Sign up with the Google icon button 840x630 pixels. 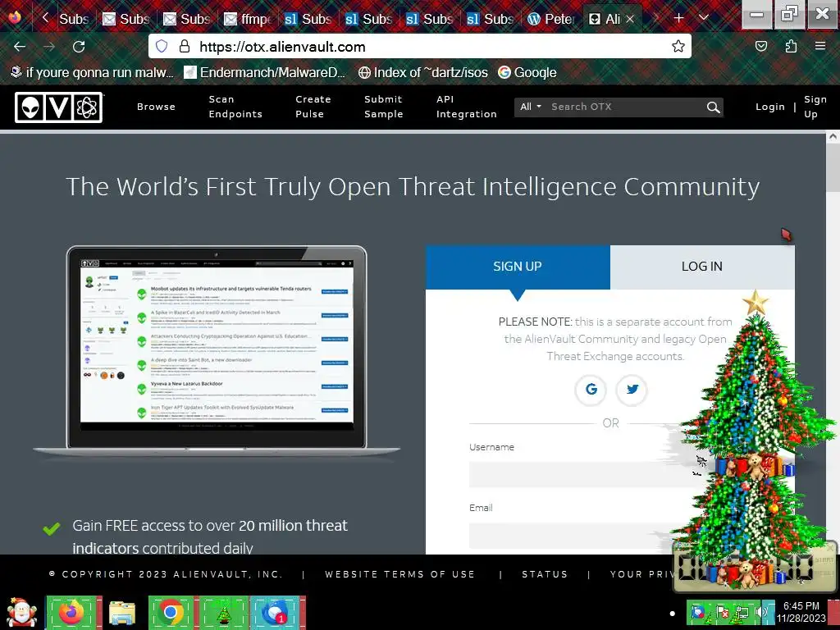coord(591,390)
